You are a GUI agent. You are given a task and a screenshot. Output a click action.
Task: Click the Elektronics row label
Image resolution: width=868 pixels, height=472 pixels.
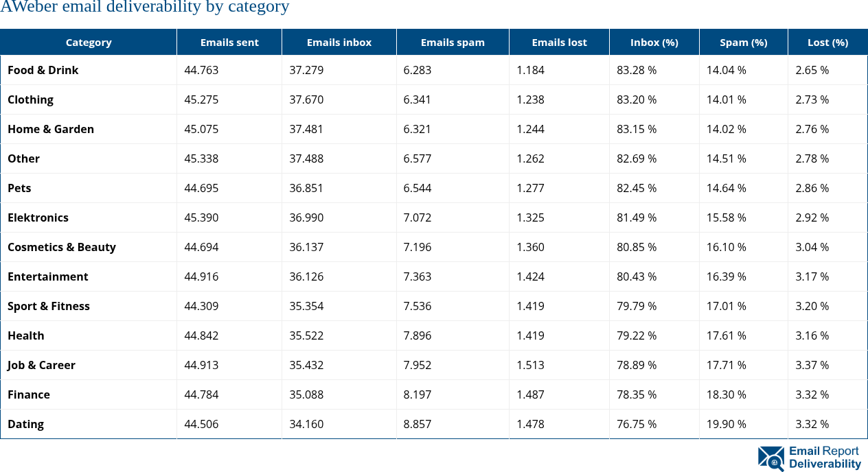[38, 217]
